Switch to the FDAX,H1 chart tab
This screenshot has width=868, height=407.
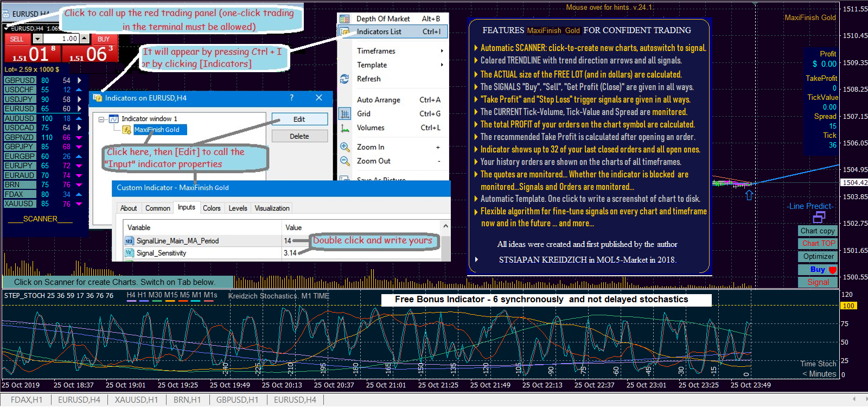(27, 400)
